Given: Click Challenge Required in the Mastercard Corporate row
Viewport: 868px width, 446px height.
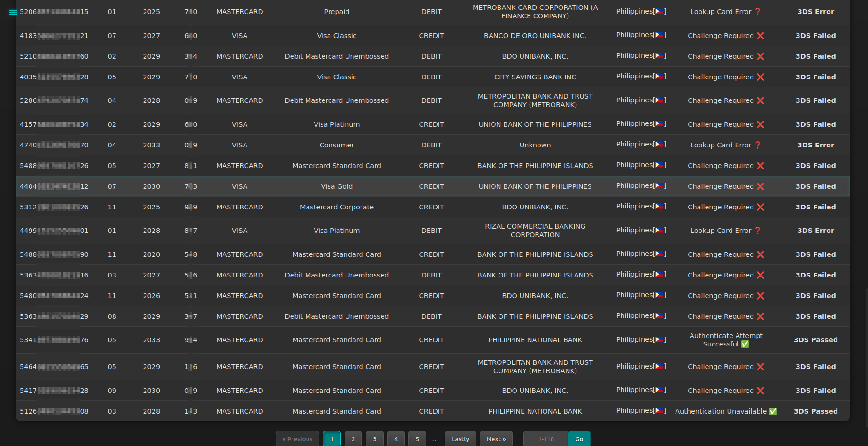Looking at the screenshot, I should [x=721, y=207].
